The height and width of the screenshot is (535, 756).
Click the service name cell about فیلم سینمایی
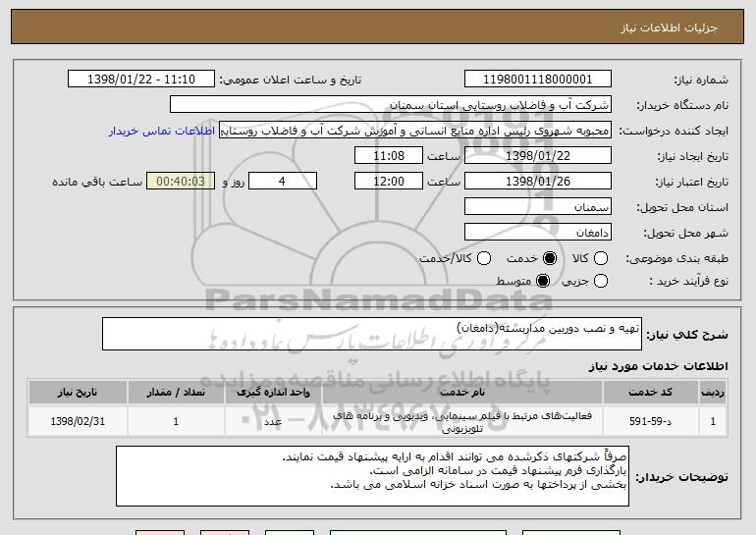(461, 421)
